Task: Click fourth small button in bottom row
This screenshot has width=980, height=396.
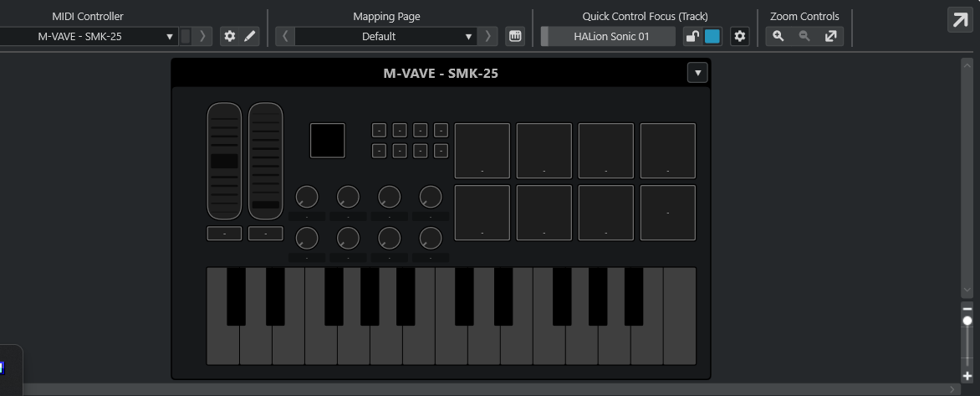Action: coord(441,151)
